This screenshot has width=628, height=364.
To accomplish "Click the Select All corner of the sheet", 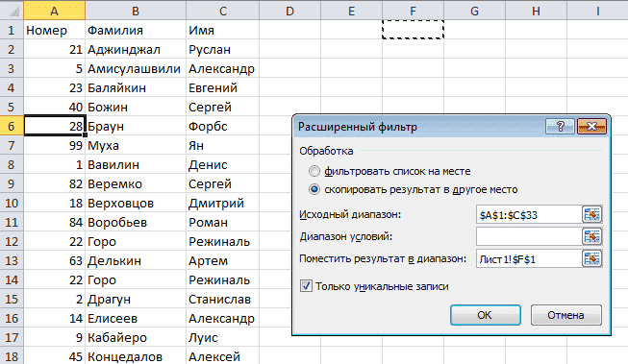I will click(x=12, y=11).
